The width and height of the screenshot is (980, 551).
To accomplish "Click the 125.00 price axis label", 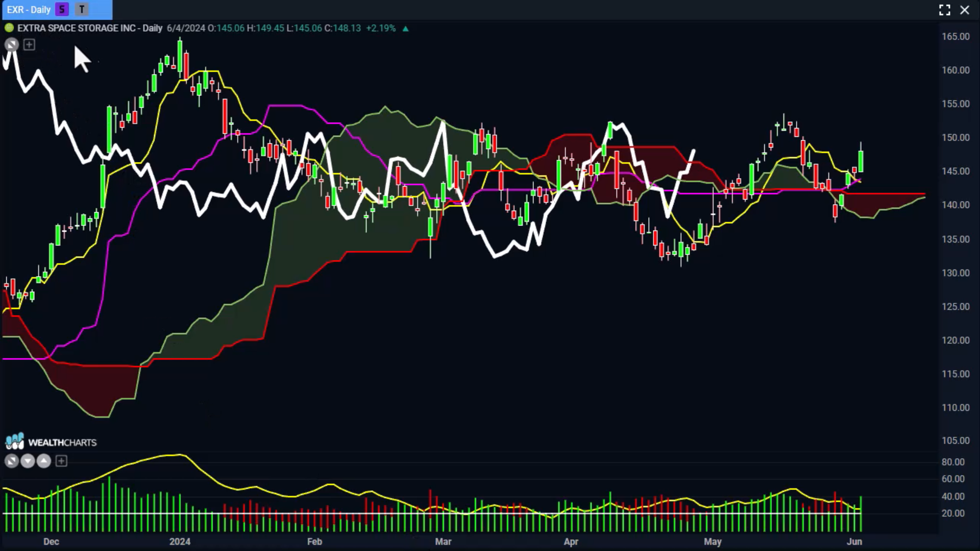I will coord(955,307).
